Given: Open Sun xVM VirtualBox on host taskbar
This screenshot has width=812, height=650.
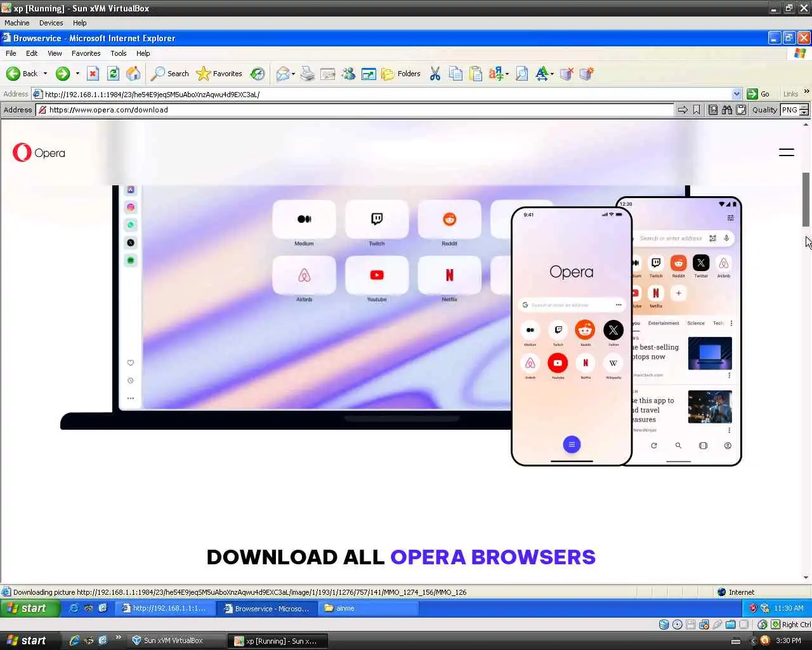Looking at the screenshot, I should 176,640.
